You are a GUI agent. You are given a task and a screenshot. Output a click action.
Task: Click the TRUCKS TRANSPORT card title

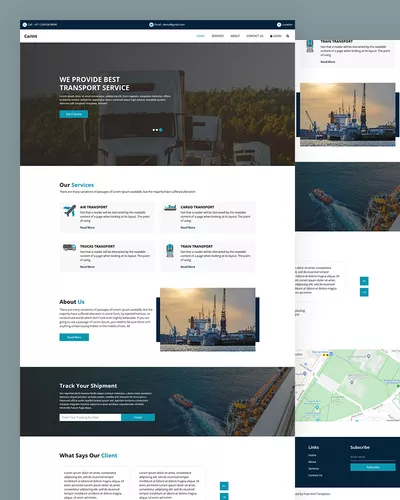[x=97, y=246]
